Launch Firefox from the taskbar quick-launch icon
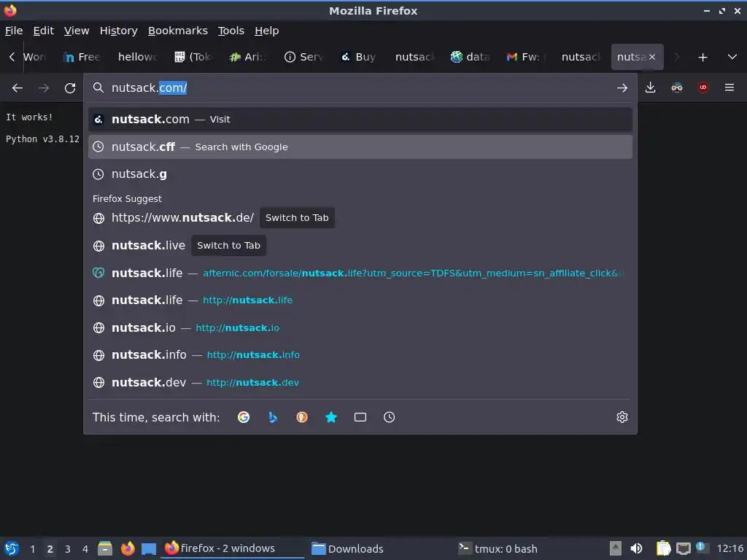This screenshot has height=560, width=747. 127,548
